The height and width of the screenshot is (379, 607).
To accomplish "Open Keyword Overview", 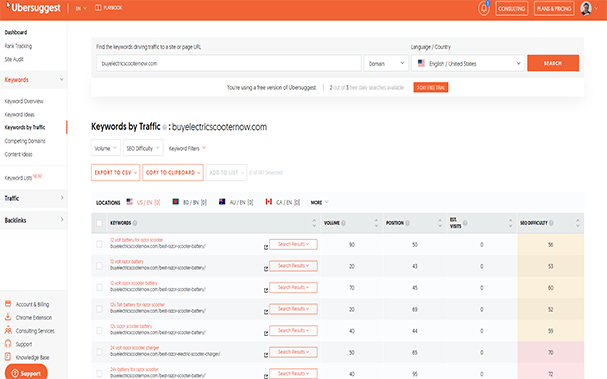I will [x=24, y=101].
